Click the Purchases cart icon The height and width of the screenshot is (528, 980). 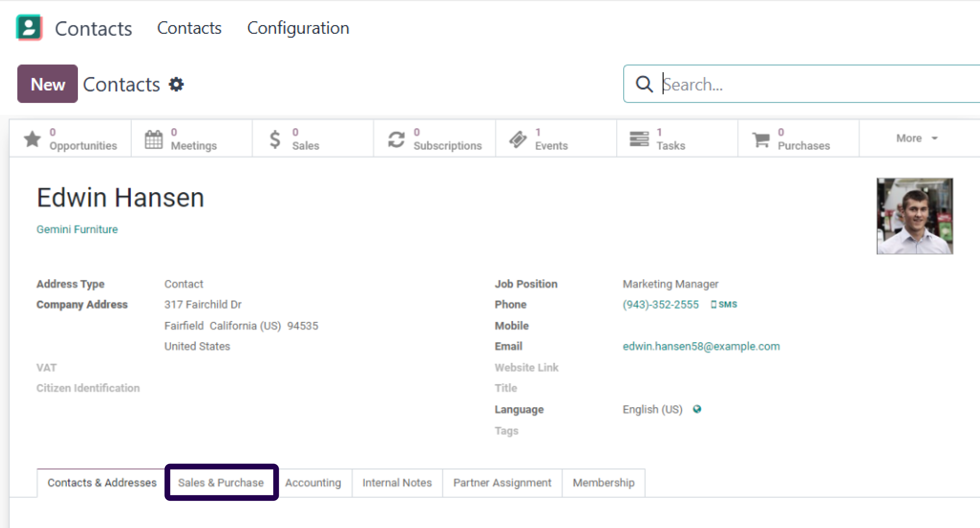[x=761, y=140]
